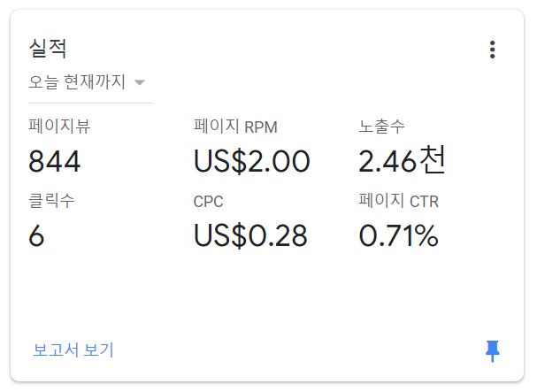Select the 844 page views value
Viewport: 537px width, 392px height.
55,161
